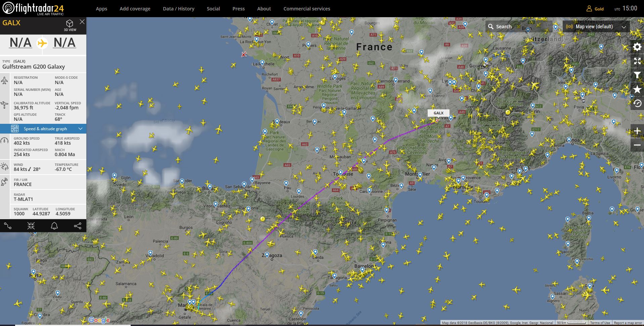Click the Gijón airport pin

[115, 176]
